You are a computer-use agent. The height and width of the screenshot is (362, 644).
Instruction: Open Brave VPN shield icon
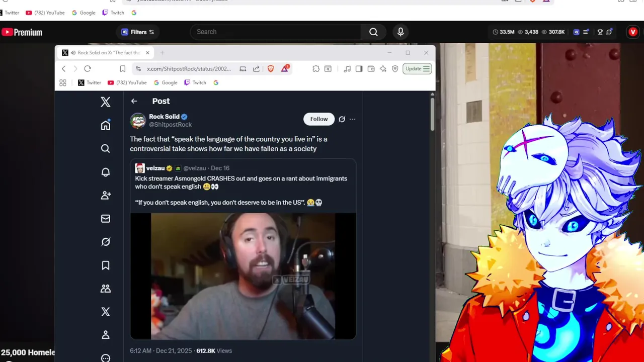point(395,69)
